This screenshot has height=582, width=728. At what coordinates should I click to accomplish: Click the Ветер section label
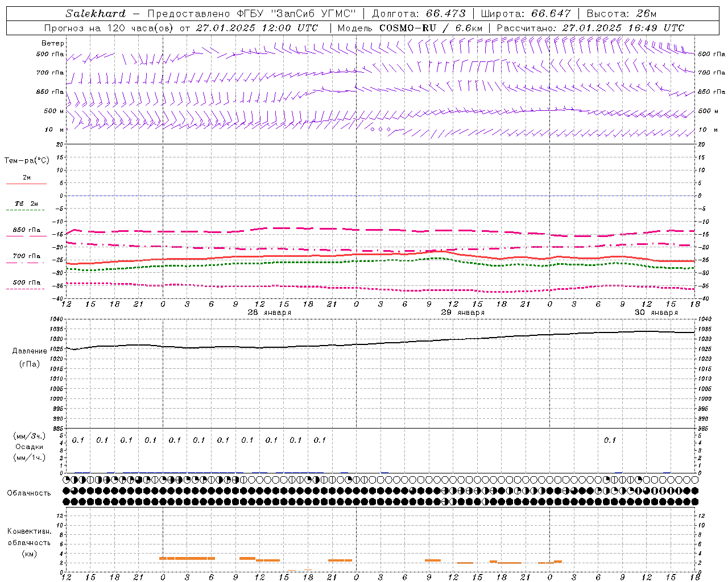click(x=53, y=43)
